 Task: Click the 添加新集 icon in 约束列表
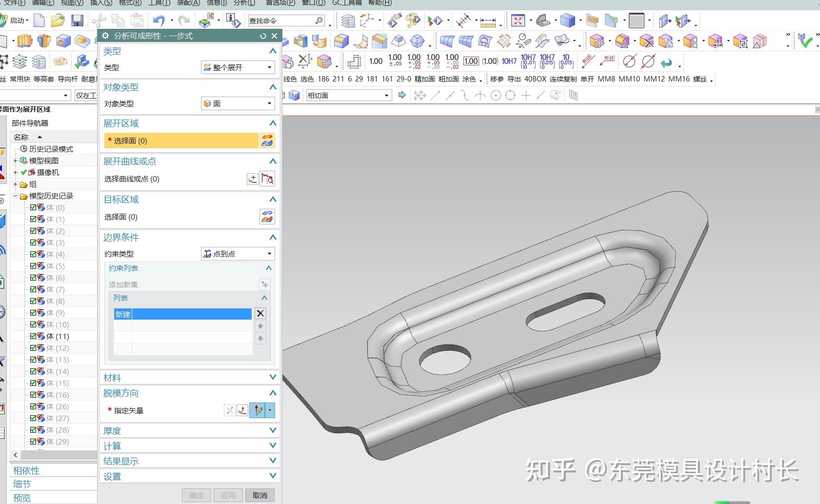point(264,284)
